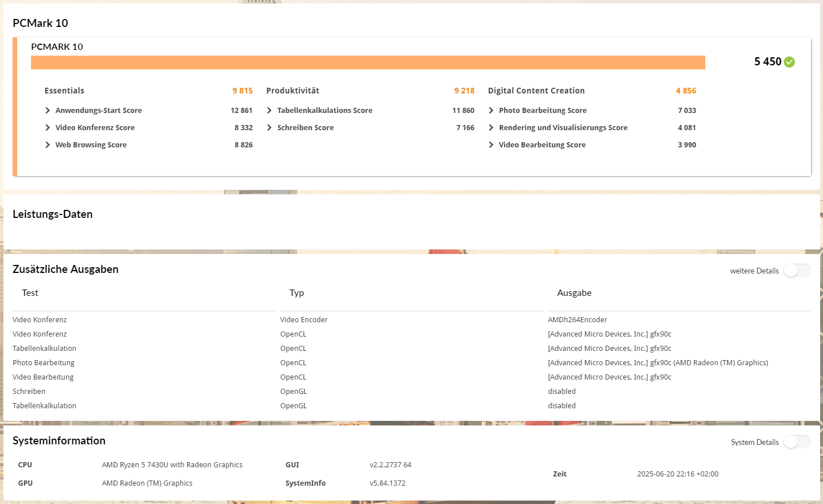Image resolution: width=823 pixels, height=504 pixels.
Task: Click the green validation checkmark icon
Action: [789, 62]
